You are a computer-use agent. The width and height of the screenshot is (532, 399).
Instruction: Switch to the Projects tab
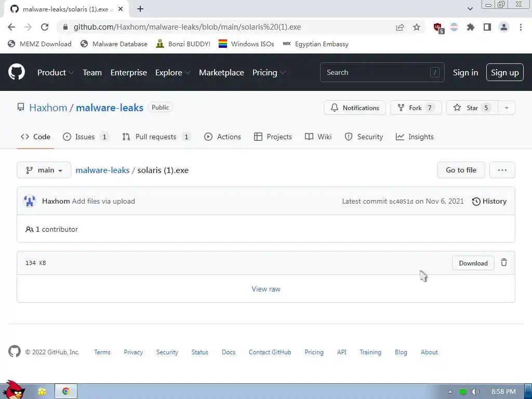(273, 137)
